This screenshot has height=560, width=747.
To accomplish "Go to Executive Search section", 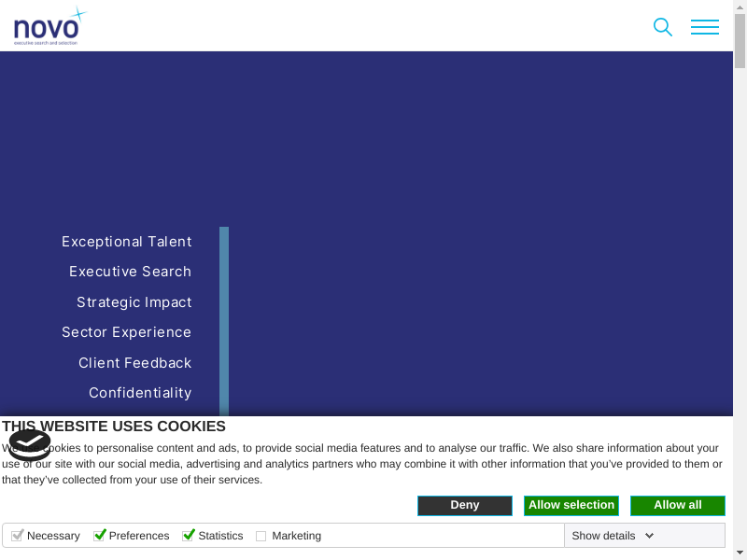I will 130,272.
